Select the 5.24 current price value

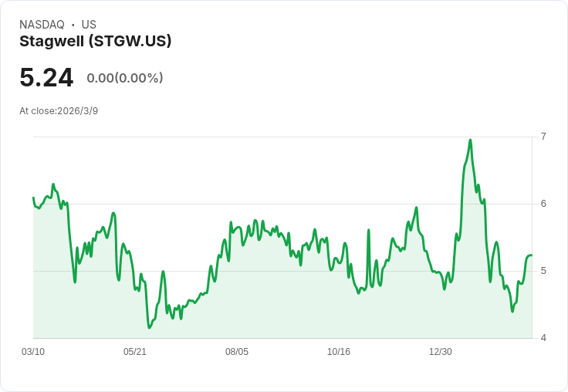pyautogui.click(x=46, y=77)
